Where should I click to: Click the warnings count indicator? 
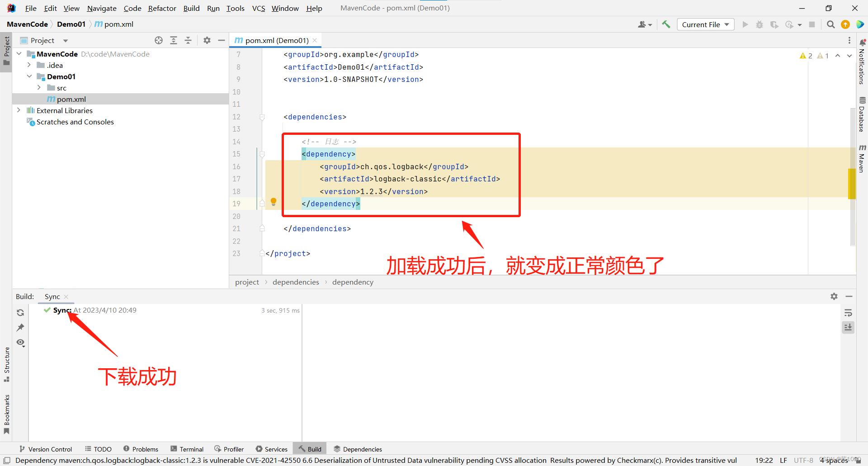(x=806, y=56)
